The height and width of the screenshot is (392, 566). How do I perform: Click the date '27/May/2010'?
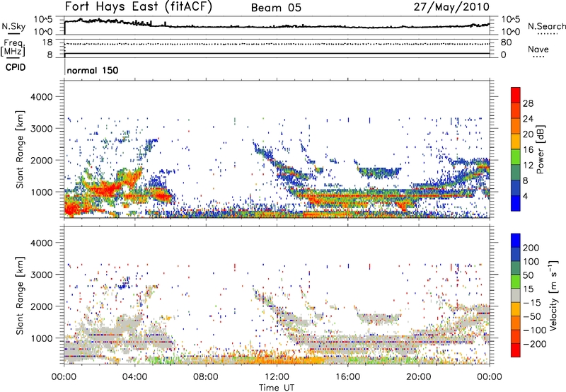click(x=451, y=6)
